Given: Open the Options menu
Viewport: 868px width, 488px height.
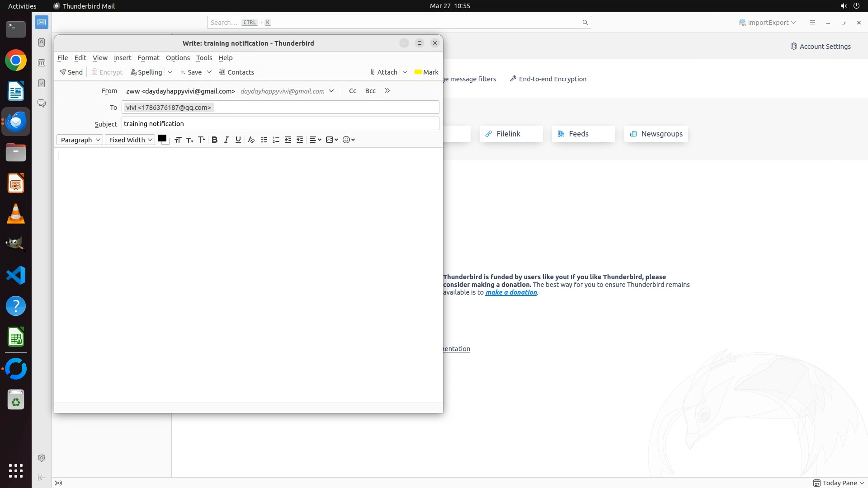Looking at the screenshot, I should [178, 58].
